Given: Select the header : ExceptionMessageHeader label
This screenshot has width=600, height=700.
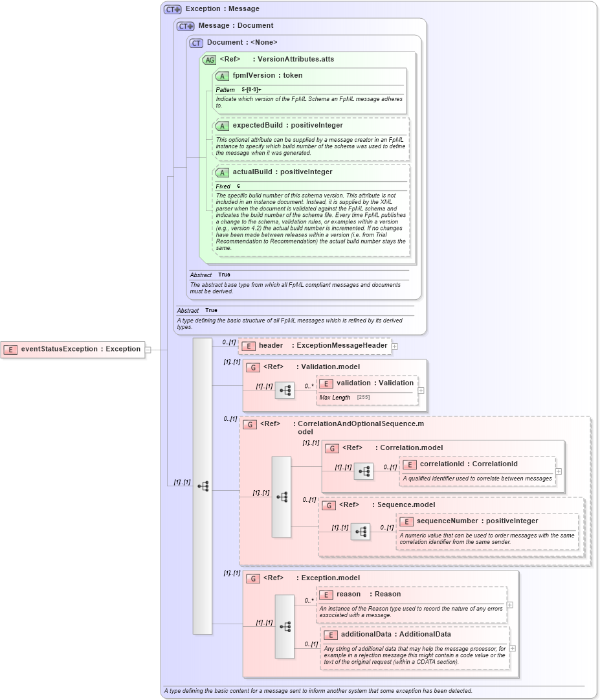Looking at the screenshot, I should coord(323,346).
